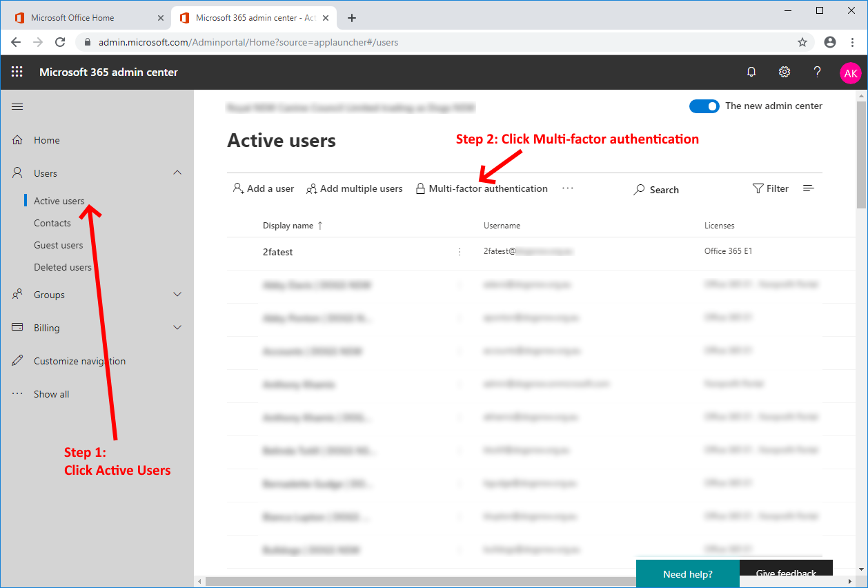Open row actions menu for 2fatest

[460, 252]
